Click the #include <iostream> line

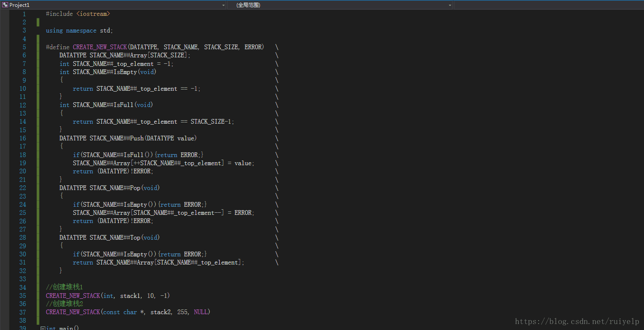(x=78, y=14)
